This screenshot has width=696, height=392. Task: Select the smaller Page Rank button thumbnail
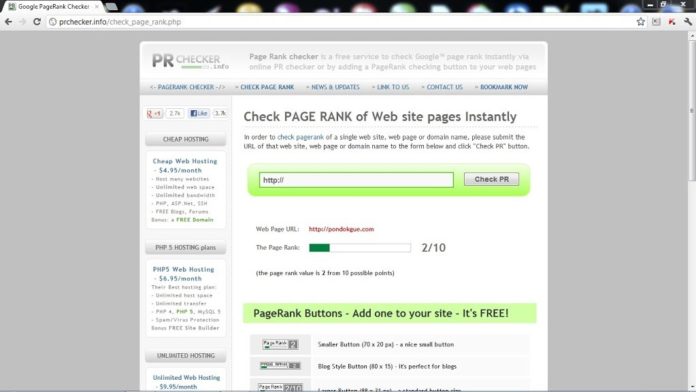(x=280, y=344)
